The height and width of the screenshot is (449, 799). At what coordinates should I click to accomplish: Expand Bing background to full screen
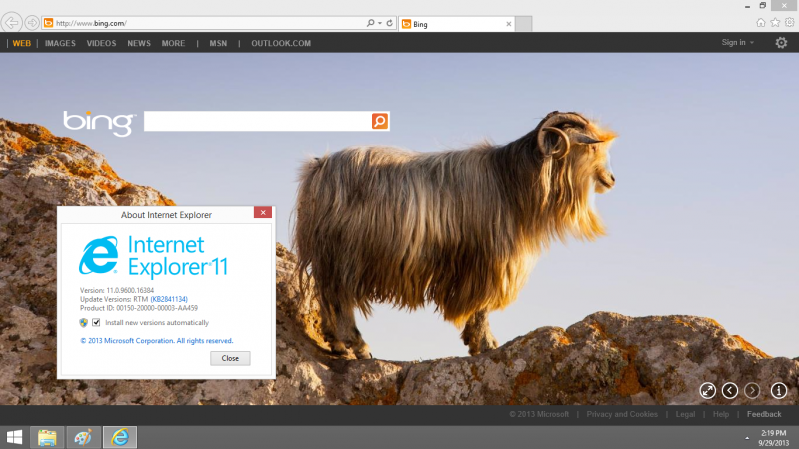[707, 390]
